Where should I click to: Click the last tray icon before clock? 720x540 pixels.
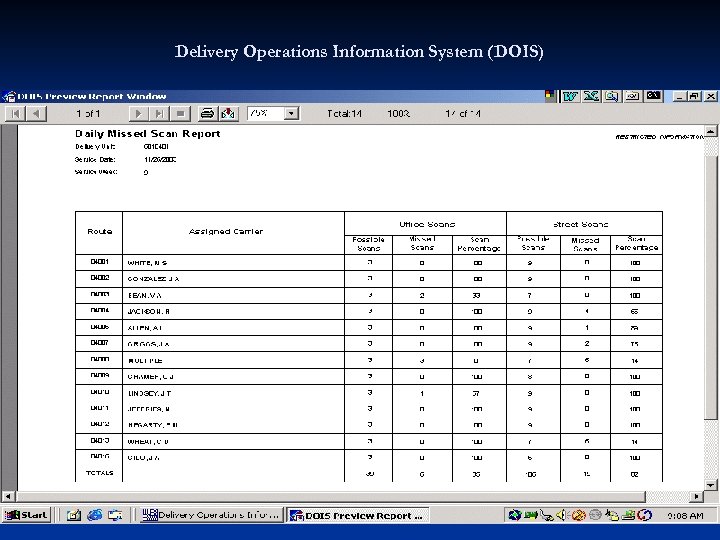tap(645, 515)
